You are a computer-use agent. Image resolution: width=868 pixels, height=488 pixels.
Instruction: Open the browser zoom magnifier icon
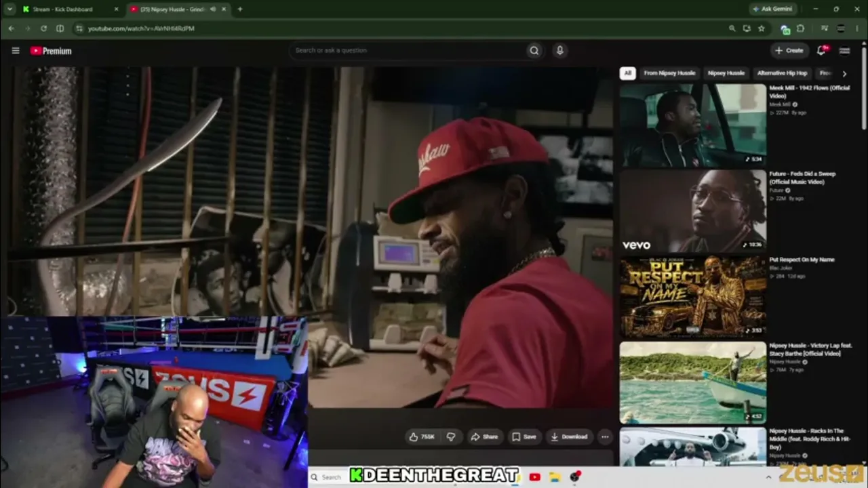coord(732,28)
